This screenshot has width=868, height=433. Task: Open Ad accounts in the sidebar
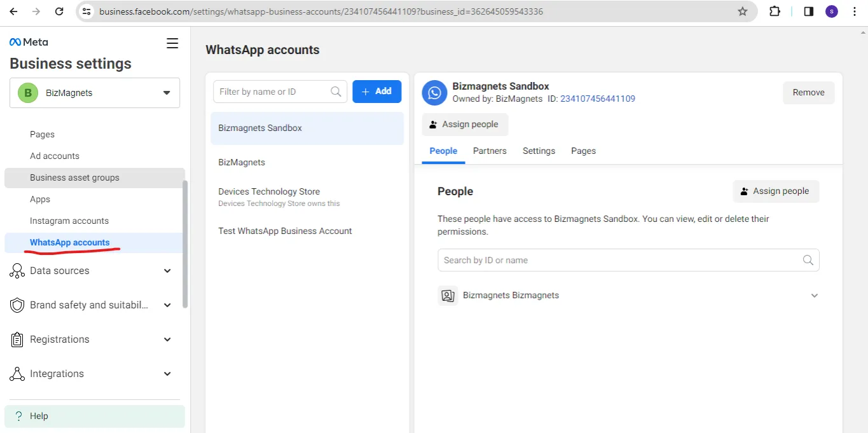[55, 156]
